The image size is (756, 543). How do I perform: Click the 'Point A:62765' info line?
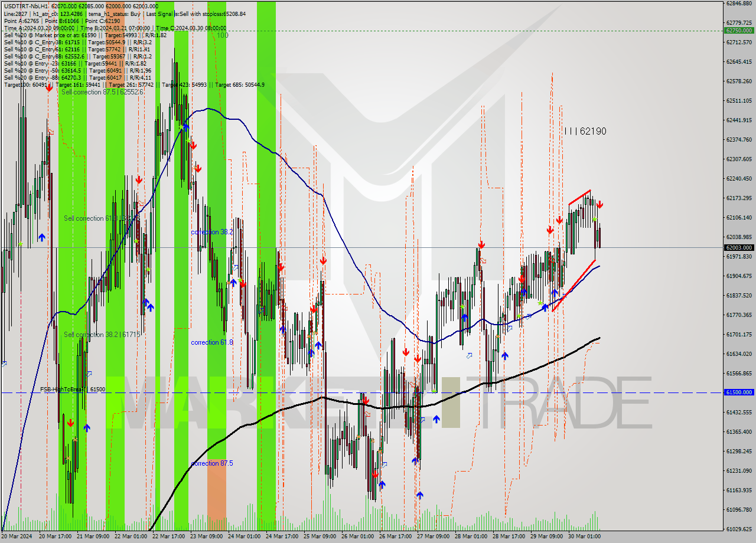pos(62,21)
